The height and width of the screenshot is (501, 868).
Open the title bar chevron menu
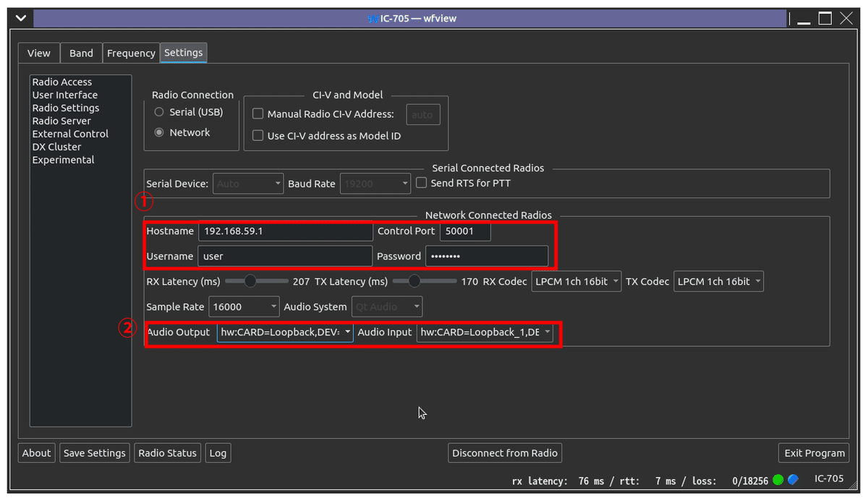coord(20,18)
